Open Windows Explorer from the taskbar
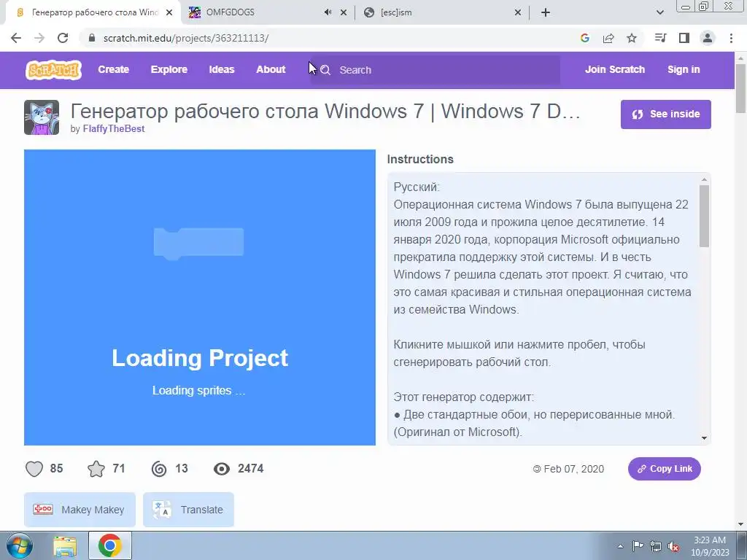 [x=65, y=545]
